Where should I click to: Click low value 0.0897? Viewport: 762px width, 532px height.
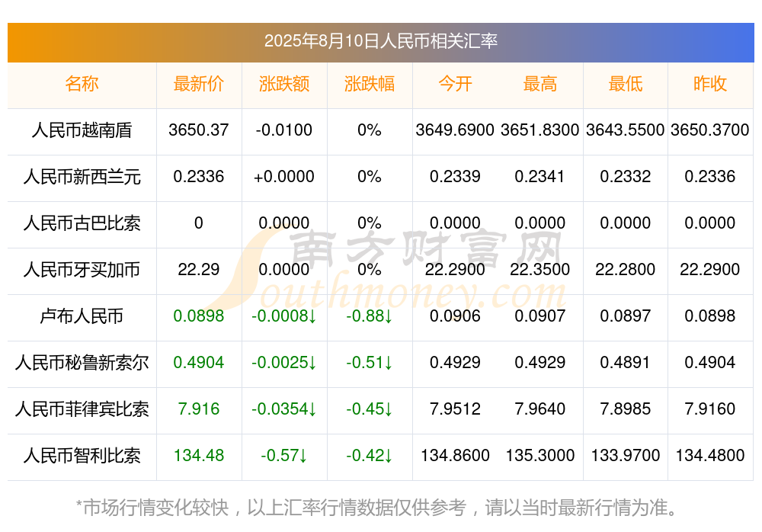(x=626, y=316)
